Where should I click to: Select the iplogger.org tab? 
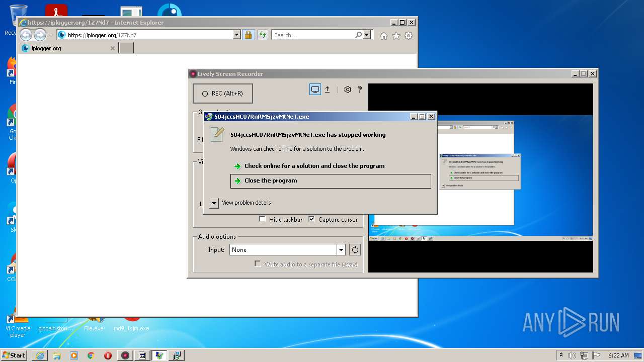pyautogui.click(x=68, y=48)
